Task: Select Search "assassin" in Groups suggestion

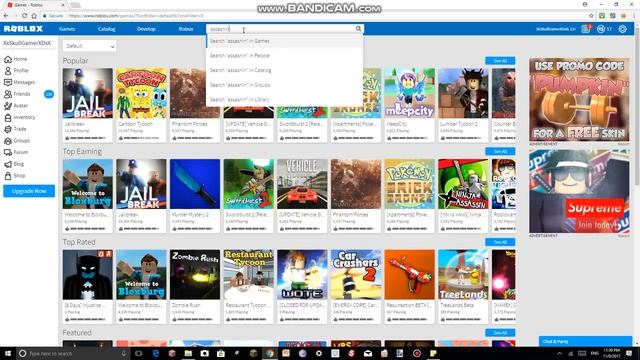Action: pyautogui.click(x=284, y=85)
